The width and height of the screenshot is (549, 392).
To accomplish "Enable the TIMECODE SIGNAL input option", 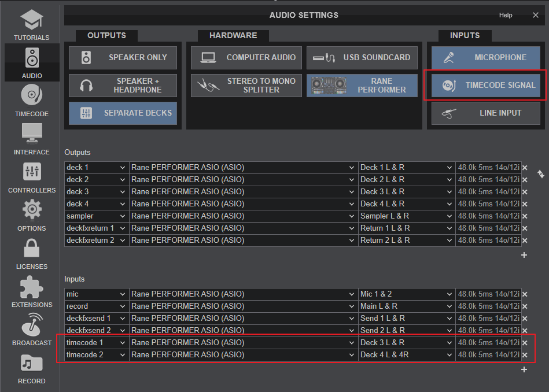I will [485, 85].
